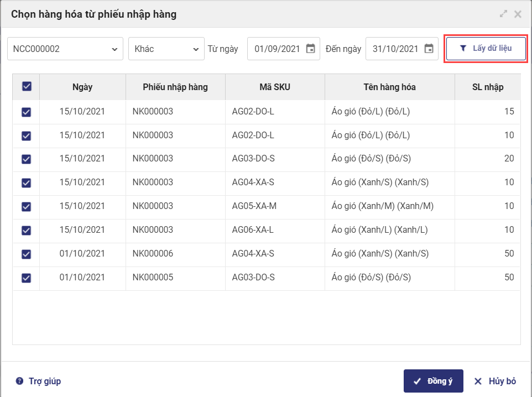Open the calendar picker for Đến ngày
The height and width of the screenshot is (397, 532).
tap(429, 49)
